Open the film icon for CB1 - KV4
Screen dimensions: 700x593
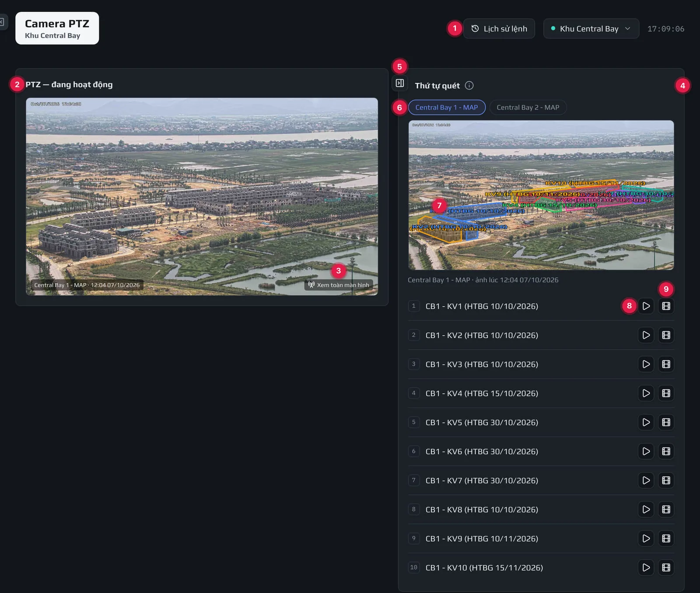click(666, 393)
